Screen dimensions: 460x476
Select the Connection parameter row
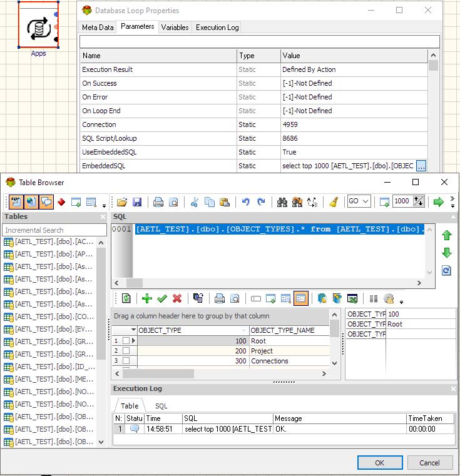coord(254,124)
